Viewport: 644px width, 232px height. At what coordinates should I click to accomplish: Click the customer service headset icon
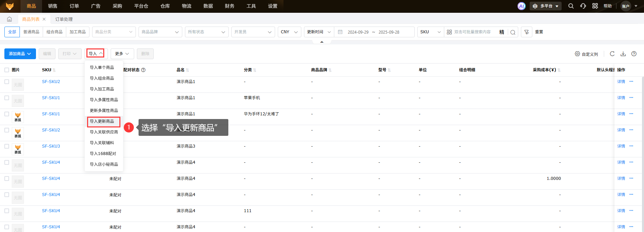pyautogui.click(x=583, y=6)
